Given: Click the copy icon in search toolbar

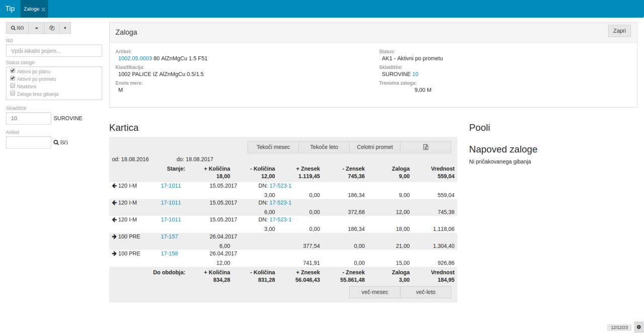Looking at the screenshot, I should (52, 28).
